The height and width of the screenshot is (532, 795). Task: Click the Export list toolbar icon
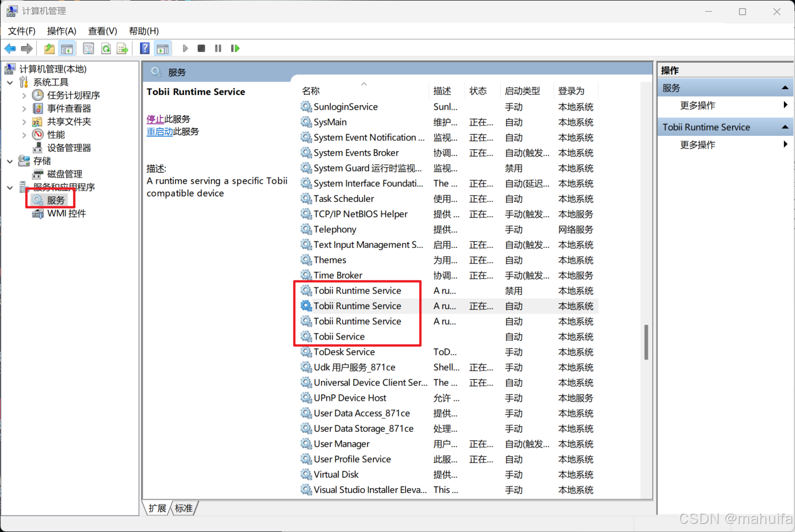[x=122, y=48]
